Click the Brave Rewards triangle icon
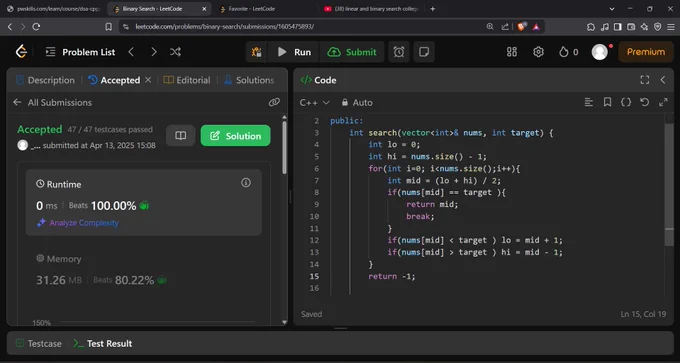The image size is (680, 363). (x=536, y=27)
